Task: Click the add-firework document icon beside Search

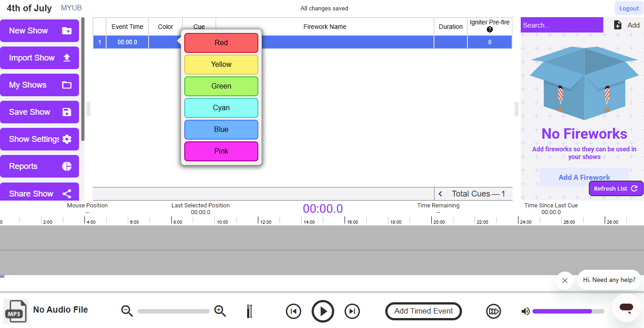Action: point(618,25)
